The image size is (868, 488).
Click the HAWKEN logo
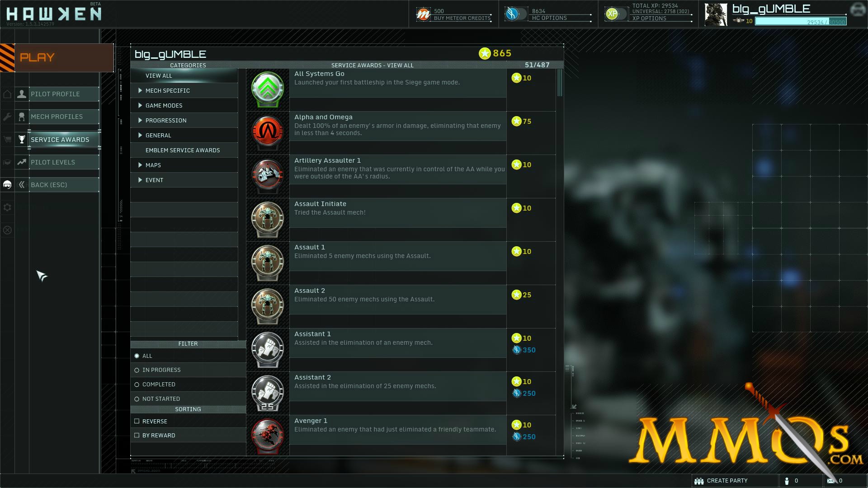(x=54, y=14)
